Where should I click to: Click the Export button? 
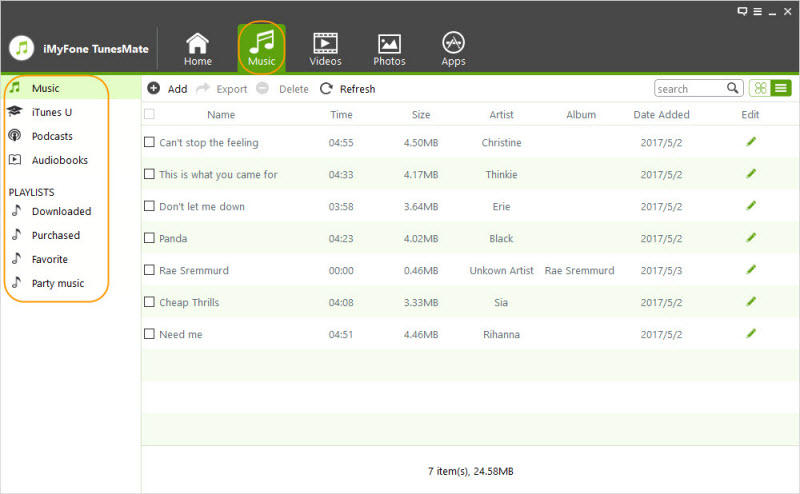[x=221, y=89]
